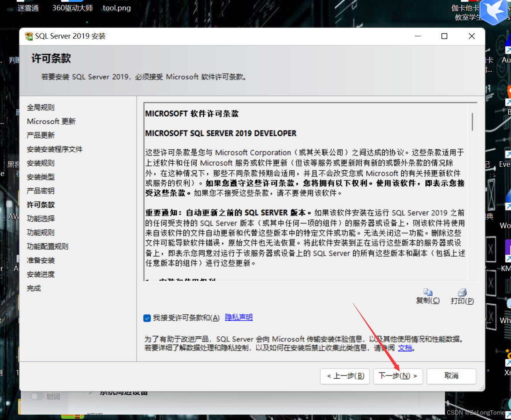
Task: Click the tool.png desktop file label
Action: tap(117, 8)
